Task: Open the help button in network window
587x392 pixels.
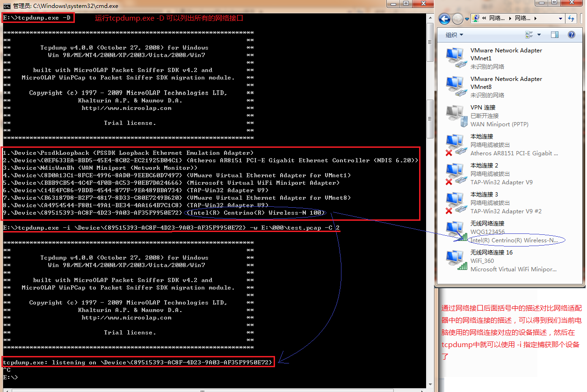Action: coord(571,35)
